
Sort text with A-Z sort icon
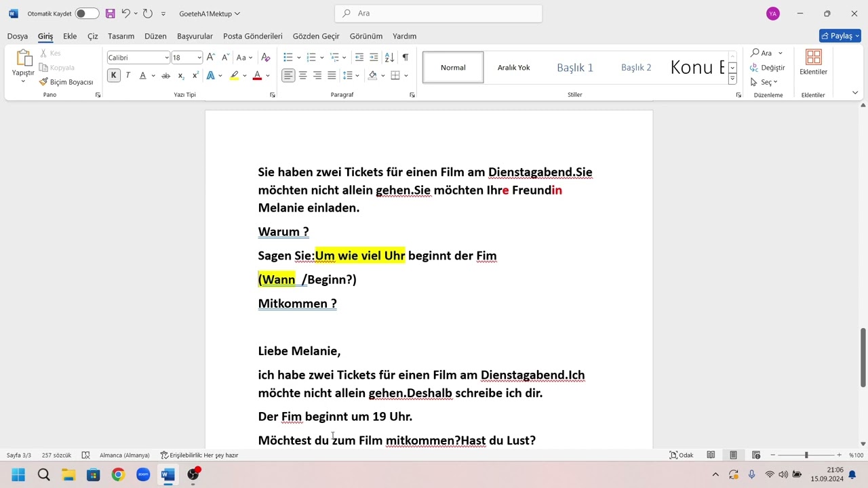click(x=389, y=58)
